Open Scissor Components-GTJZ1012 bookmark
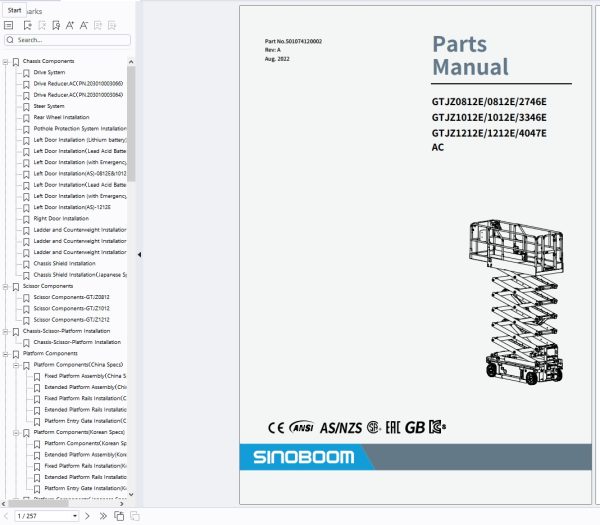 pos(72,308)
